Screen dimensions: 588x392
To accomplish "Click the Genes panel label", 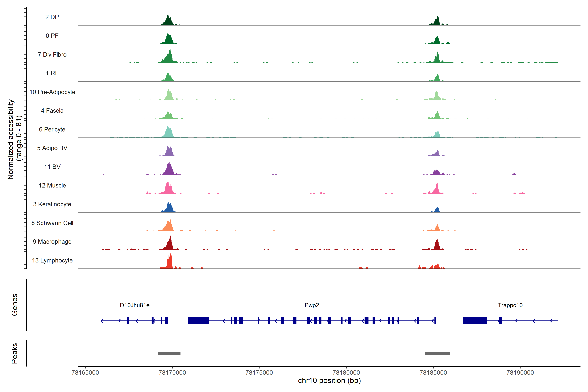I will point(15,304).
